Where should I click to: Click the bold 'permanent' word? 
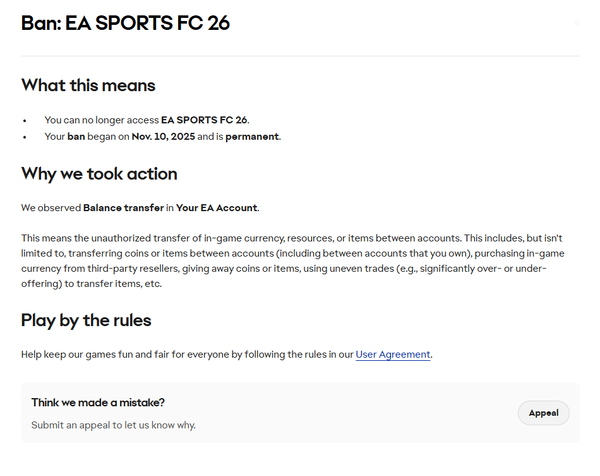[251, 136]
